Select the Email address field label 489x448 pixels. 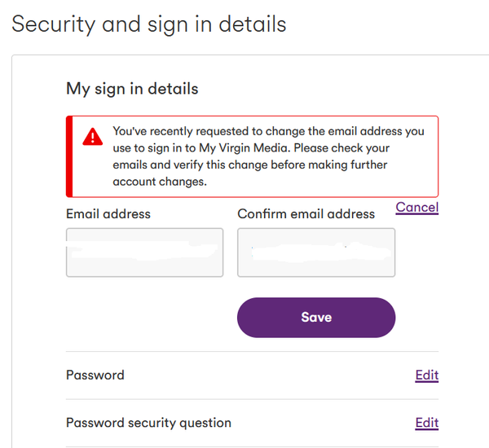[108, 214]
